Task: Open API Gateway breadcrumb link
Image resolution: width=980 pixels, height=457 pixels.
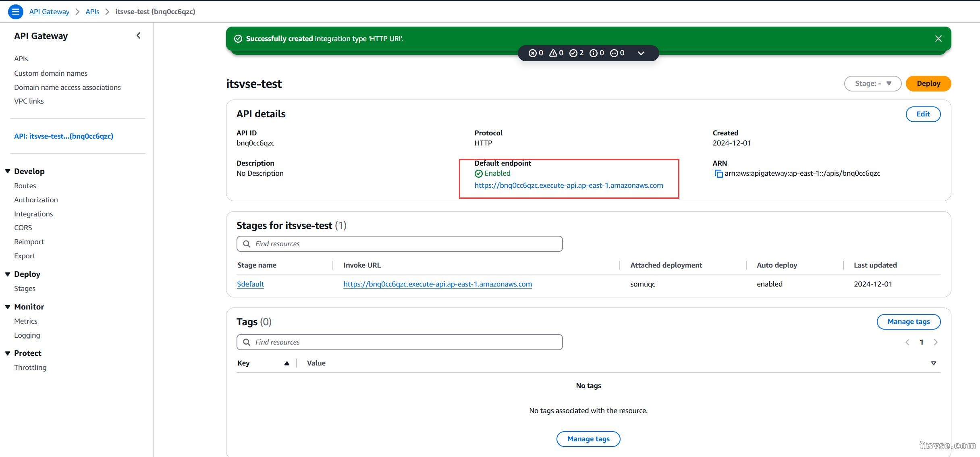Action: click(x=49, y=12)
